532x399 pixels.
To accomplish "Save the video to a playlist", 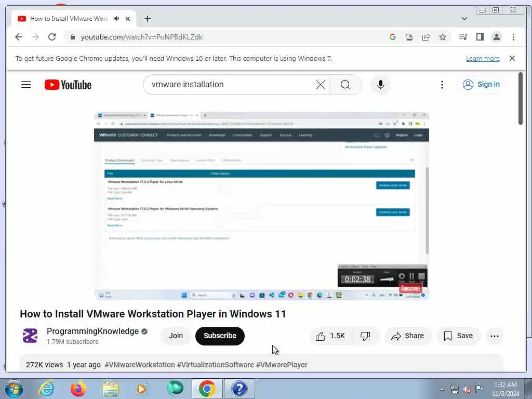I will tap(458, 336).
